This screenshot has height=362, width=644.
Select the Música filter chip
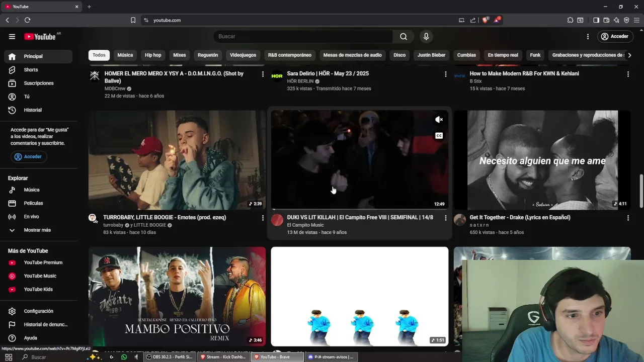tap(125, 55)
